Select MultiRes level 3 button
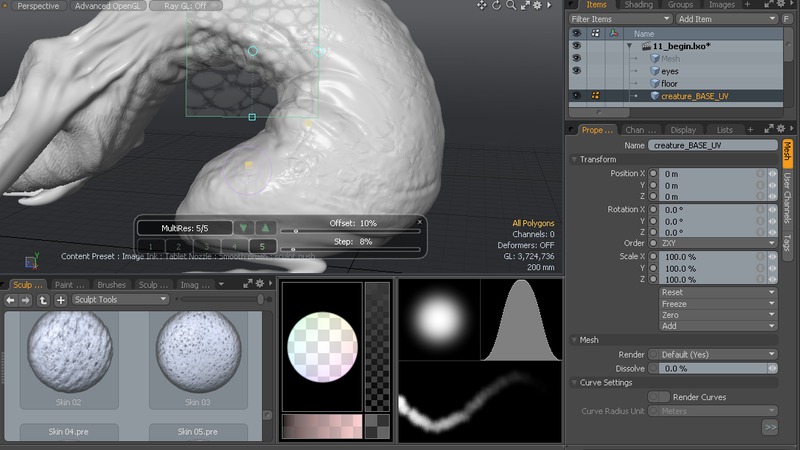 [x=205, y=246]
